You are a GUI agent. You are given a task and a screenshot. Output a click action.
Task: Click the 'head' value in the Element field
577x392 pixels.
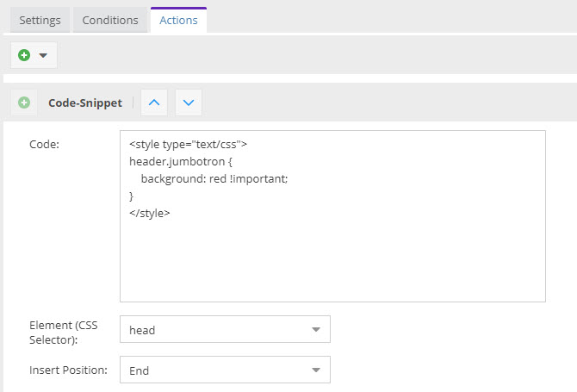tap(142, 330)
